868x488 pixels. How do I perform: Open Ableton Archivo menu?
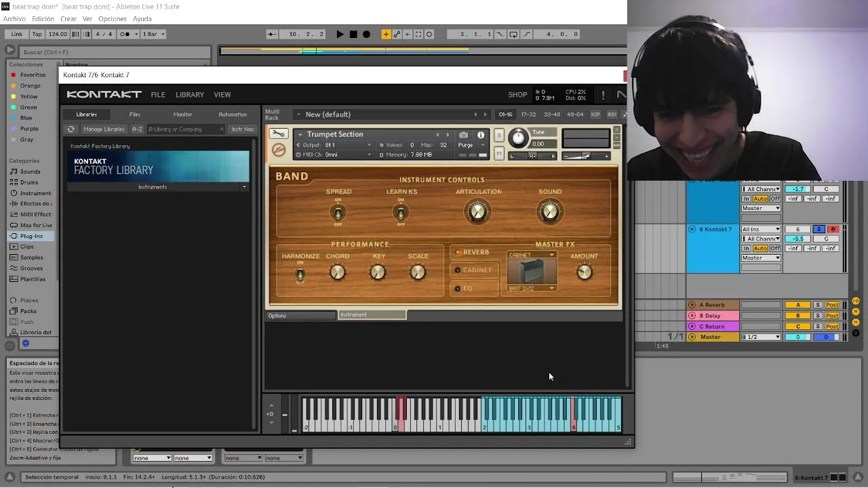[x=14, y=19]
